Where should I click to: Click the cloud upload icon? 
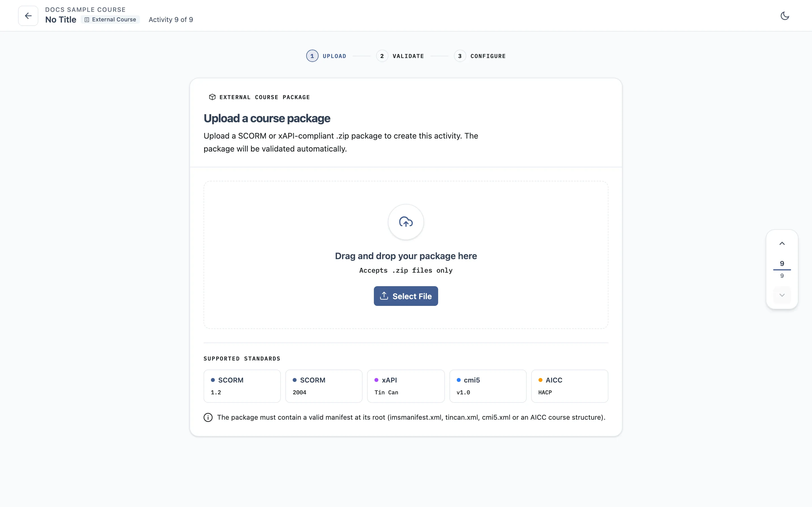(x=406, y=222)
